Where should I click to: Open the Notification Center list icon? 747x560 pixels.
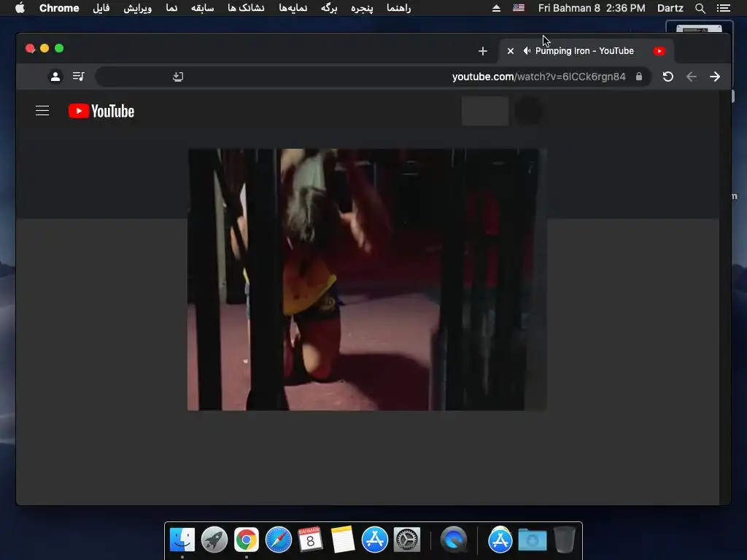pos(723,8)
